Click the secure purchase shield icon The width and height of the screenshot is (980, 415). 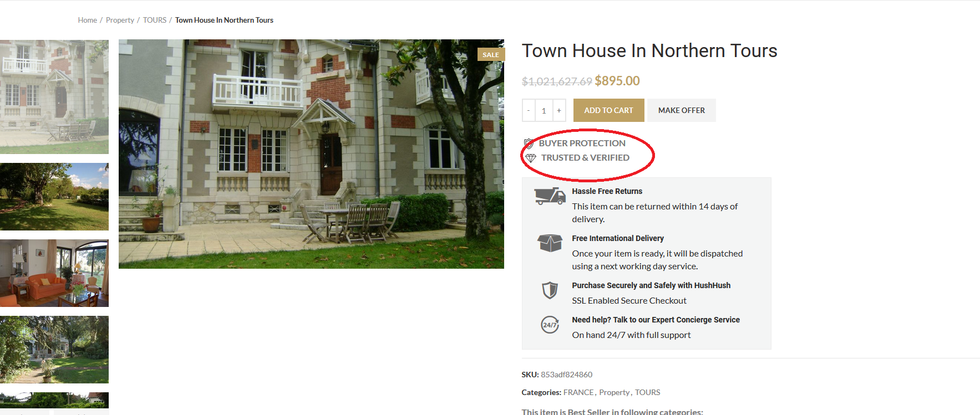pos(550,290)
